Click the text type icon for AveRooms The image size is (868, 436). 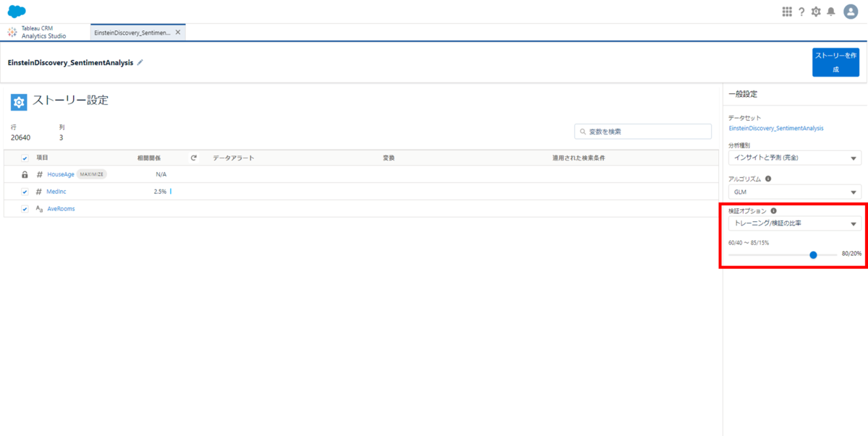(x=40, y=209)
